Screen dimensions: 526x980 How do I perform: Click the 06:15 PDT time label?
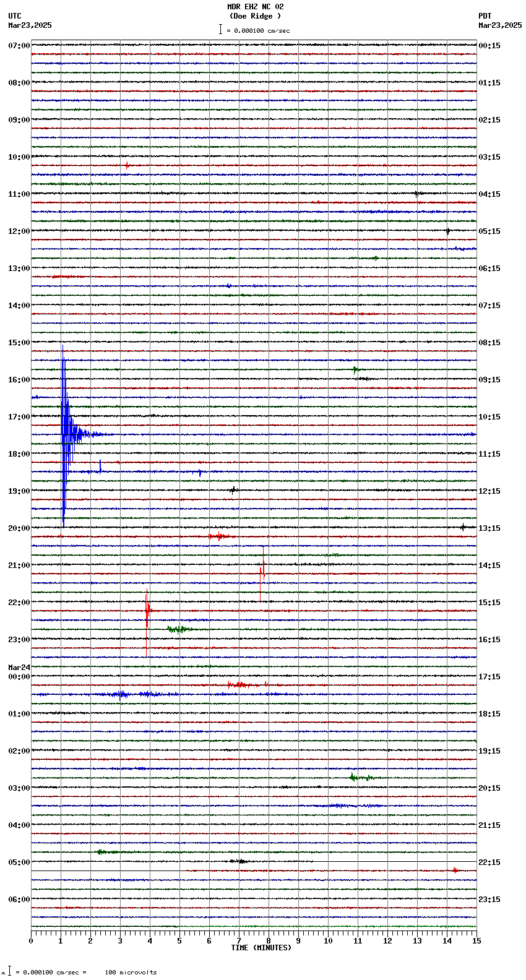(x=489, y=269)
